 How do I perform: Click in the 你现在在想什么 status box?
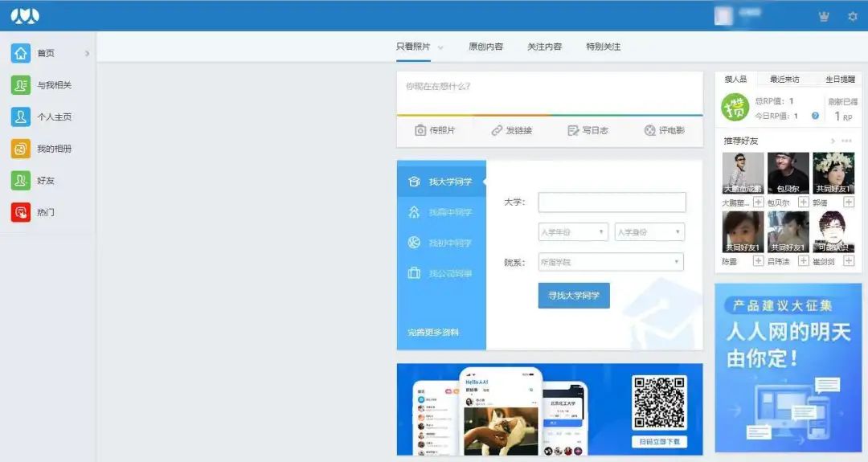tap(550, 93)
